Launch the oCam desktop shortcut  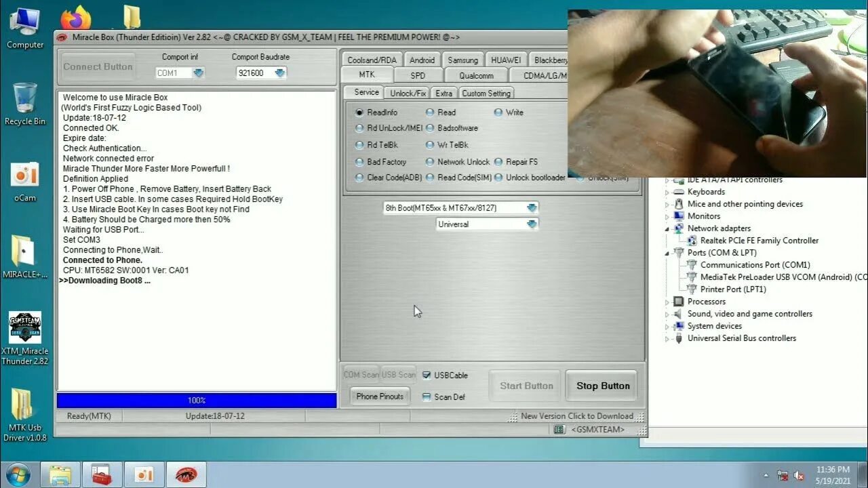25,182
